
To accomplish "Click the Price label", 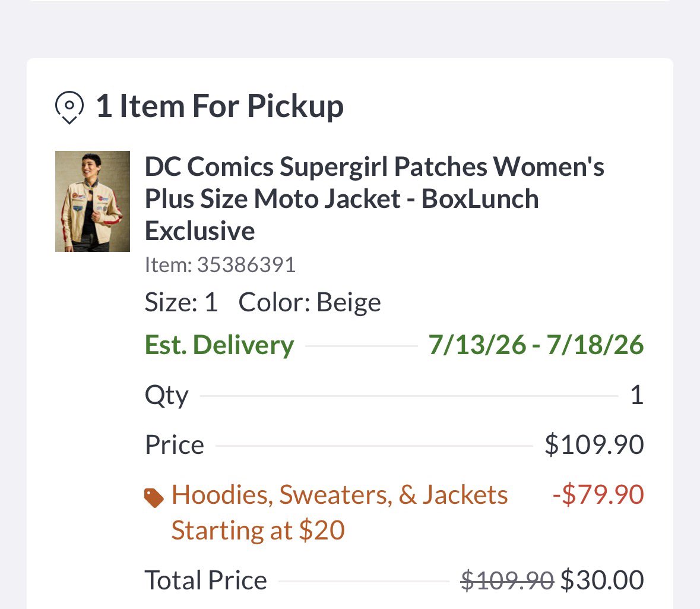I will coord(175,445).
